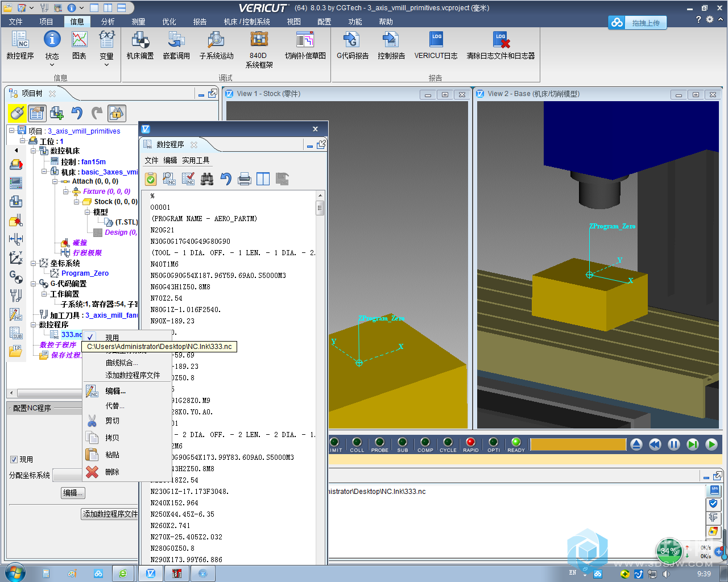Click the orange simulation progress bar

578,444
